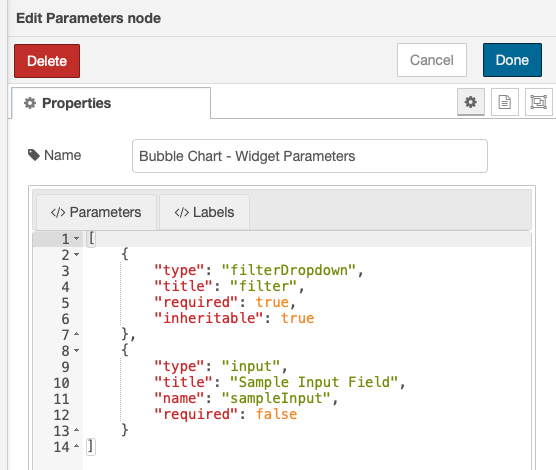Fold the first object at line 2

point(77,255)
